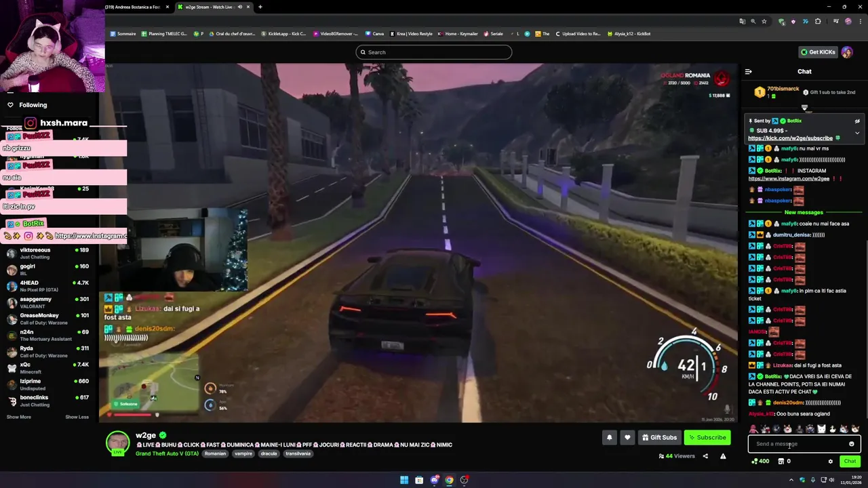868x488 pixels.
Task: Jump to New messages in chat
Action: [x=804, y=212]
